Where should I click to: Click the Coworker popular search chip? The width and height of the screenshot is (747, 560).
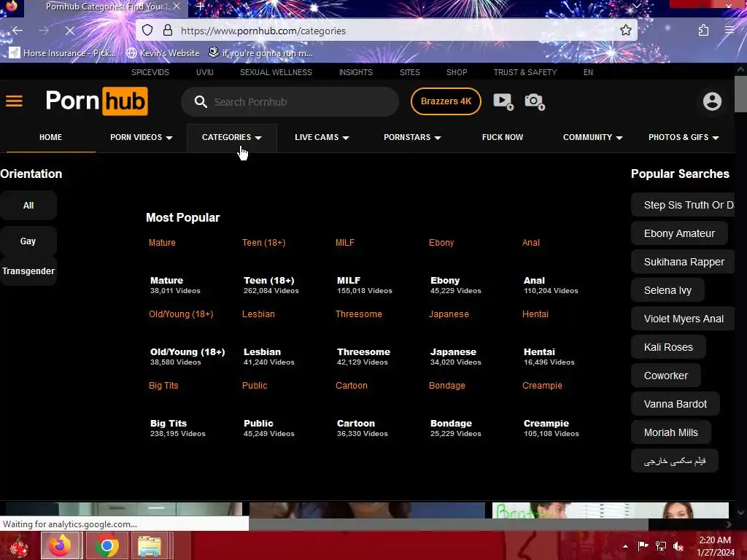[x=665, y=376]
